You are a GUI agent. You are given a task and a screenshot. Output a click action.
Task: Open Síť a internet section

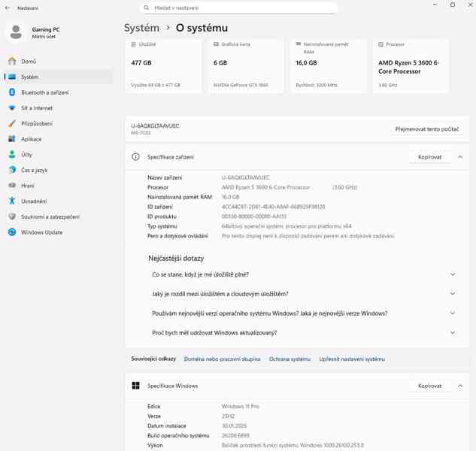pos(36,108)
